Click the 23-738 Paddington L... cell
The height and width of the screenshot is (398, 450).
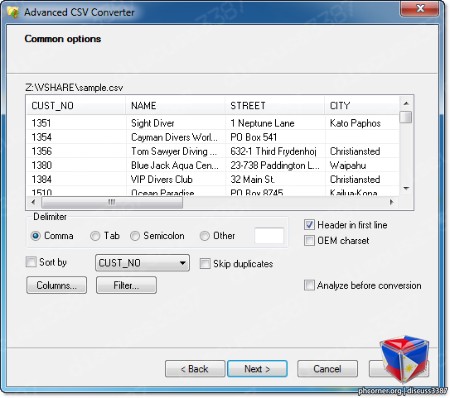coord(275,165)
